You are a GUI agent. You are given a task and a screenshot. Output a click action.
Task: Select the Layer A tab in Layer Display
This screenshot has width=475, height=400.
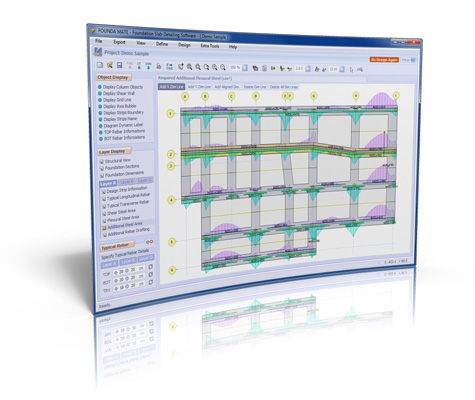(x=108, y=184)
